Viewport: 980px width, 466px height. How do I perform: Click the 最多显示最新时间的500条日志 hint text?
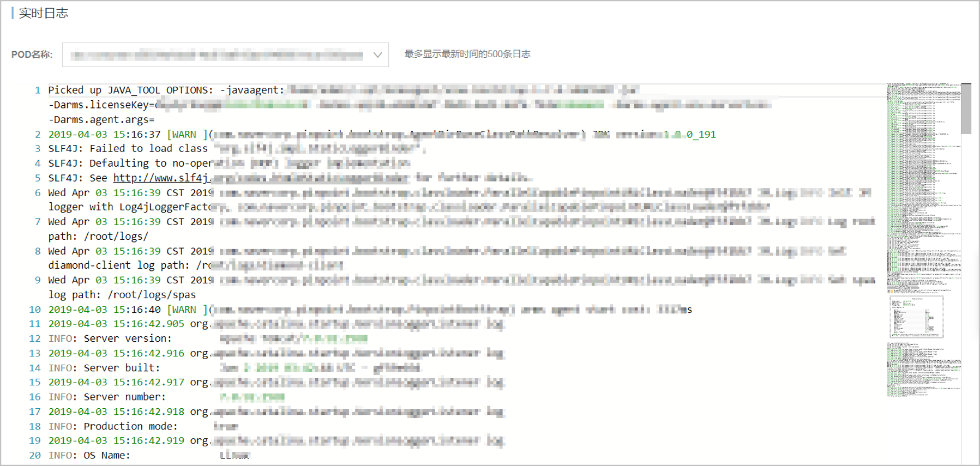467,54
